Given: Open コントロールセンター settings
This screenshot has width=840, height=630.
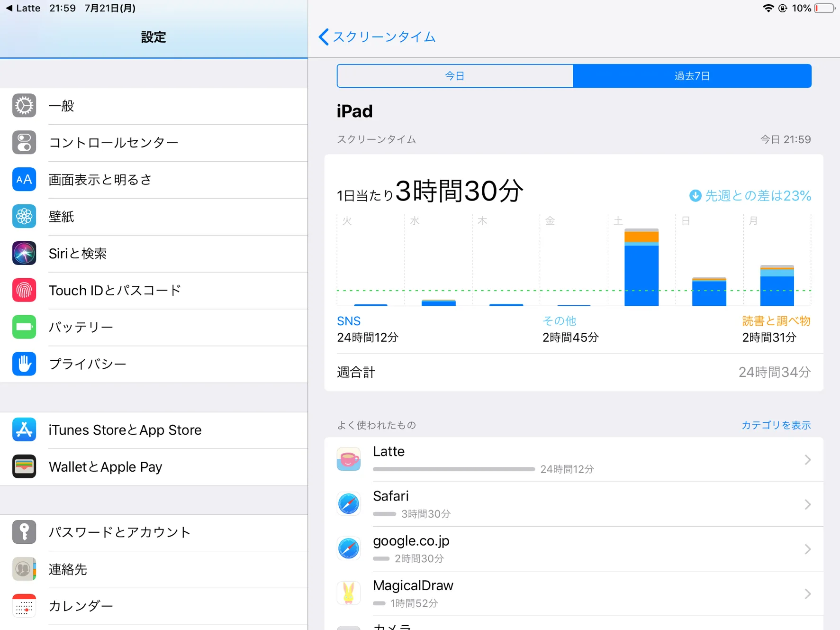Looking at the screenshot, I should coord(154,143).
